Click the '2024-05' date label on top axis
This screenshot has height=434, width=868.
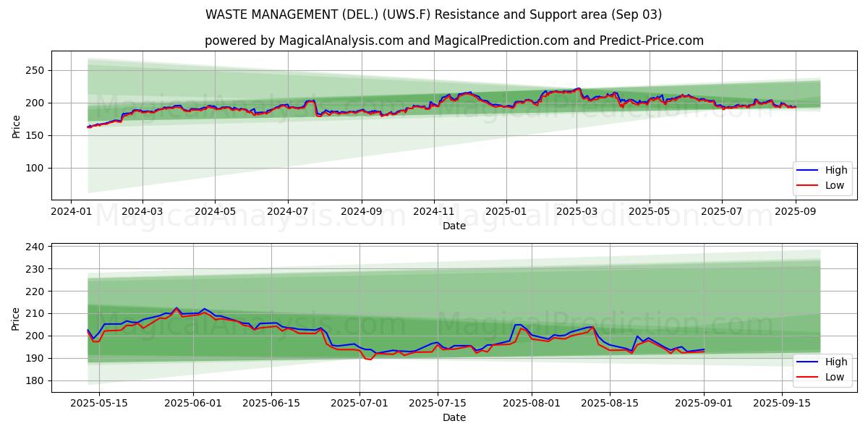(215, 212)
